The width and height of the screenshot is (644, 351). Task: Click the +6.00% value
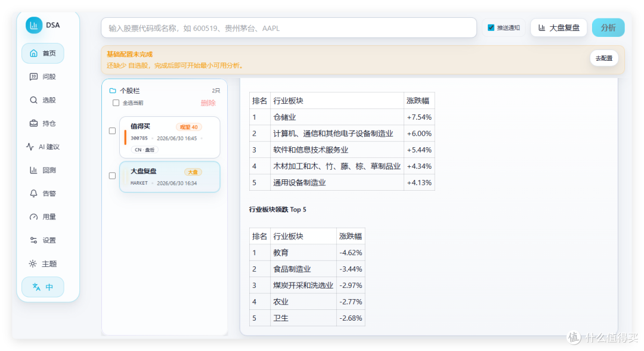pos(419,134)
